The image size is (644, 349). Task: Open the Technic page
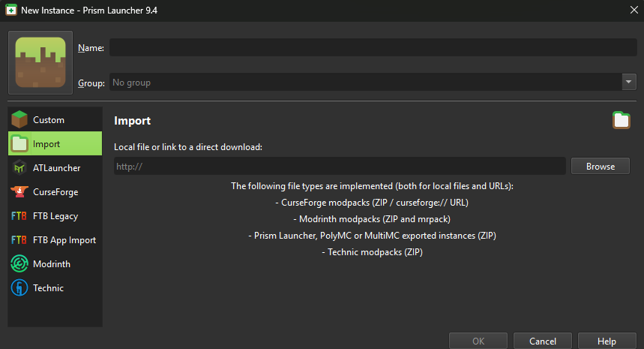pyautogui.click(x=55, y=287)
